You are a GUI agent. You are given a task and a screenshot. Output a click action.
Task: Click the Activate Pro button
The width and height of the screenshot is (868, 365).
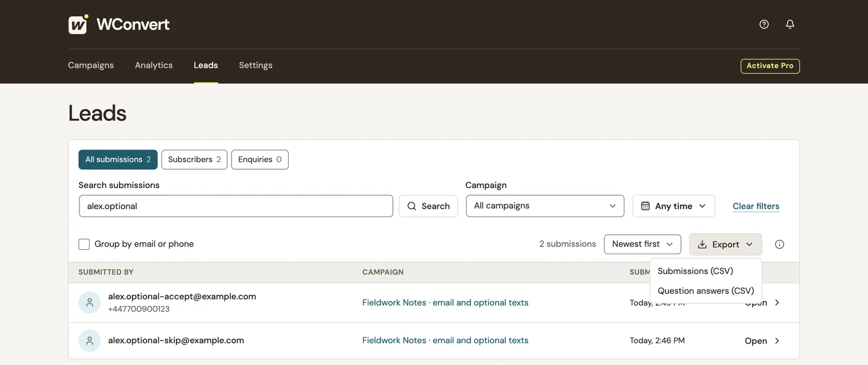[770, 66]
